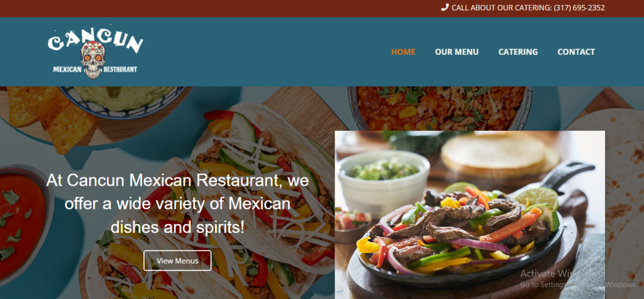Open the CATERING navigation link
The height and width of the screenshot is (299, 644).
click(x=518, y=52)
